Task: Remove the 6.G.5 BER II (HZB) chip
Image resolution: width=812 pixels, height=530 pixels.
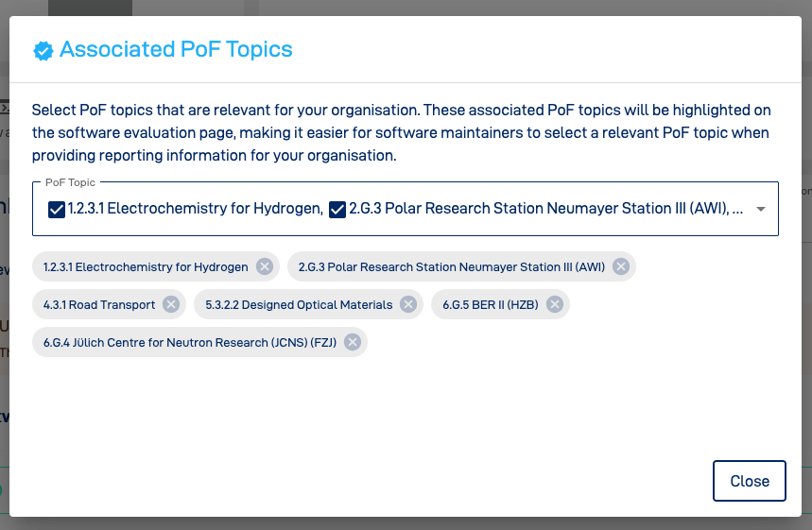Action: point(555,304)
